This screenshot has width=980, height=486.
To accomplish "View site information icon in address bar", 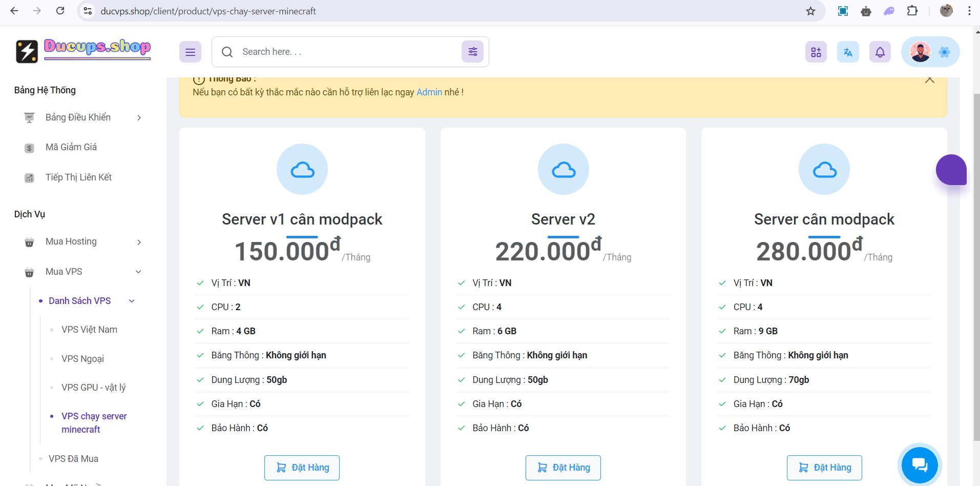I will (88, 11).
